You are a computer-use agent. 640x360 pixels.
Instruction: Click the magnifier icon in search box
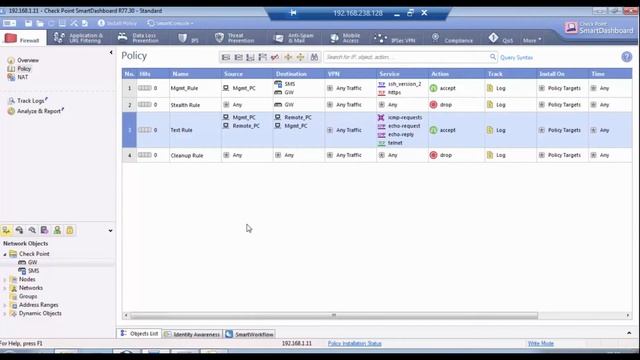click(493, 57)
